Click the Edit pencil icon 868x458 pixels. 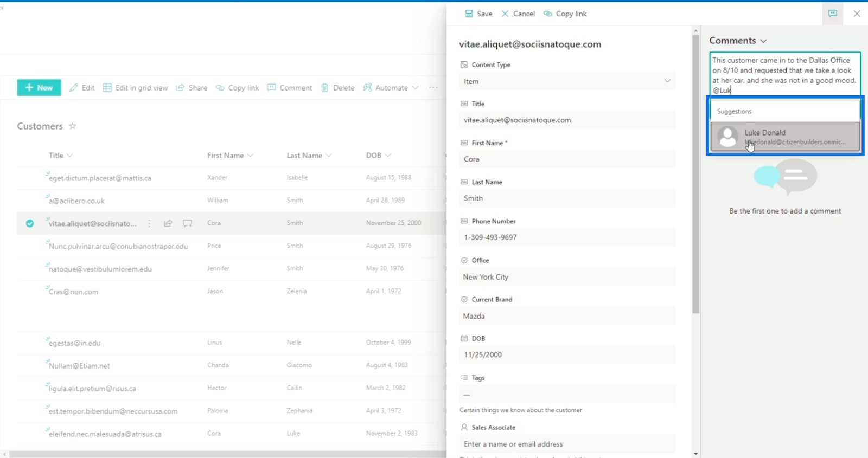pyautogui.click(x=74, y=88)
